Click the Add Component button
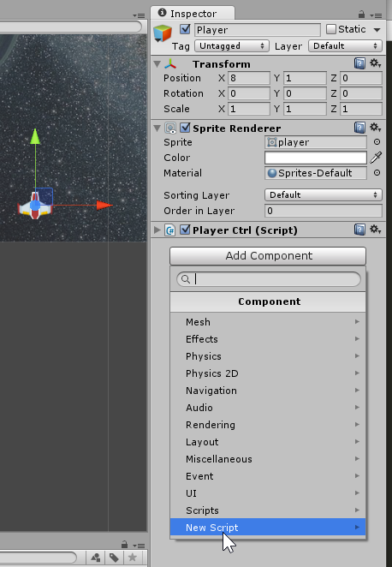The height and width of the screenshot is (567, 392). (268, 255)
